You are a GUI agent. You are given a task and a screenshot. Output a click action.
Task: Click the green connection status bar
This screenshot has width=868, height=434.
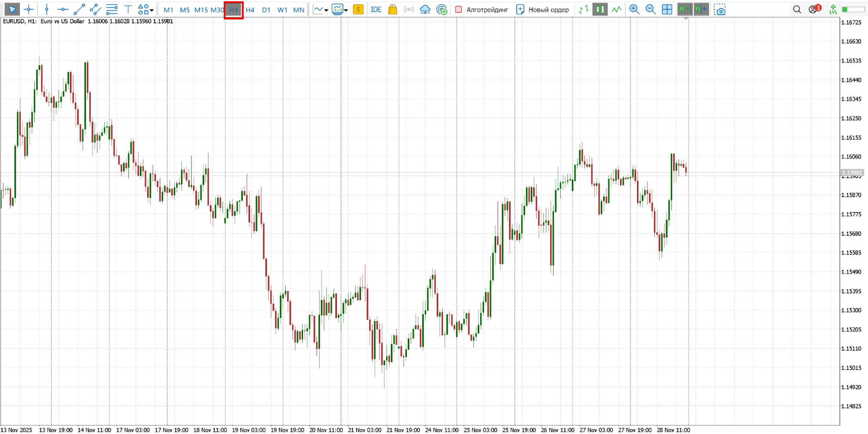click(853, 9)
